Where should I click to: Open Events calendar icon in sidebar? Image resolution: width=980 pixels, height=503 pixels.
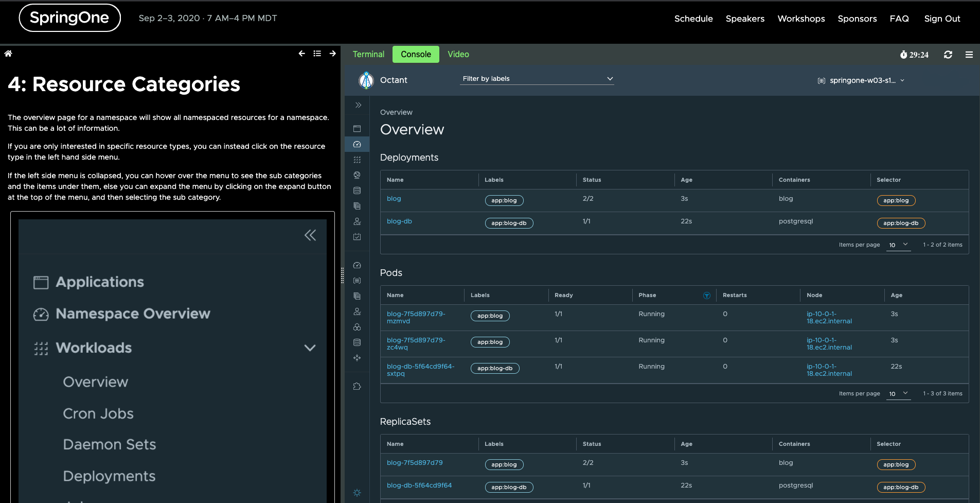pyautogui.click(x=357, y=237)
